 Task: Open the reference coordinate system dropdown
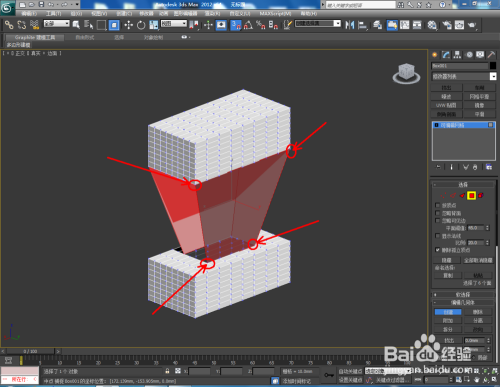click(174, 23)
